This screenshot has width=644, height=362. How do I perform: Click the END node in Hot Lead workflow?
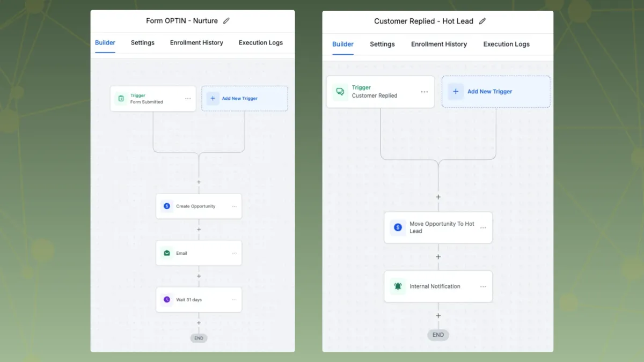click(438, 335)
